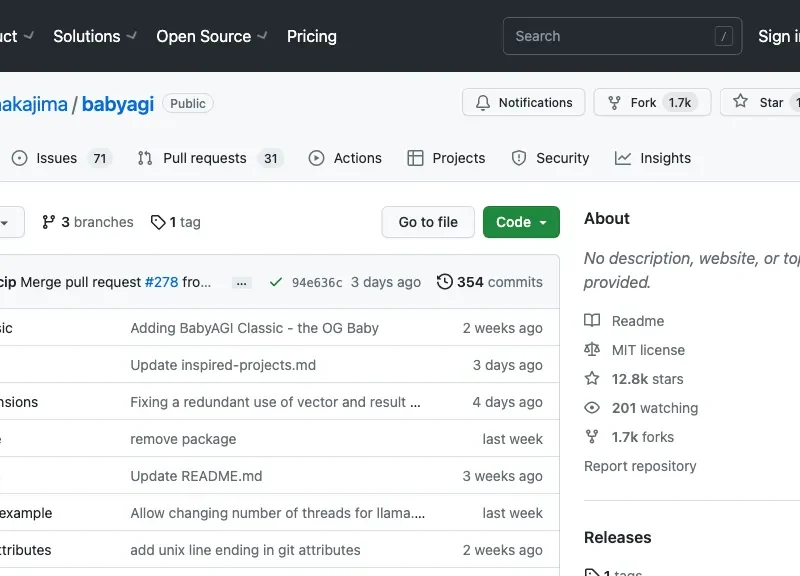Click the Go to file button
Viewport: 800px width, 576px height.
(428, 222)
